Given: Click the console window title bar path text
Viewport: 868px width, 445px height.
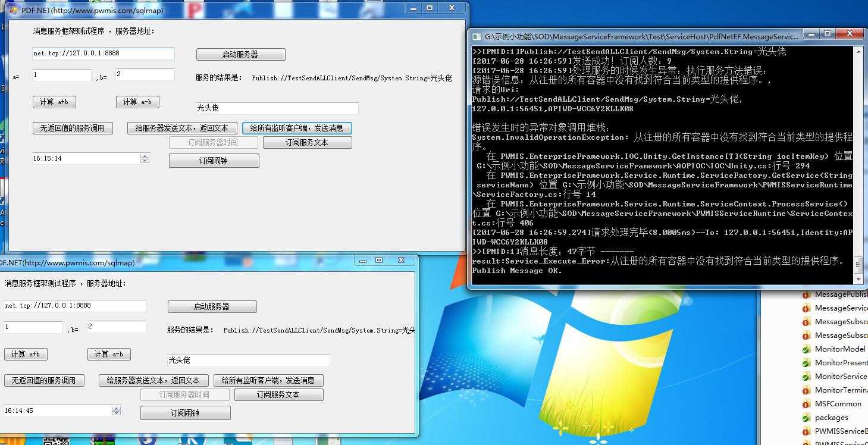Looking at the screenshot, I should [x=641, y=36].
